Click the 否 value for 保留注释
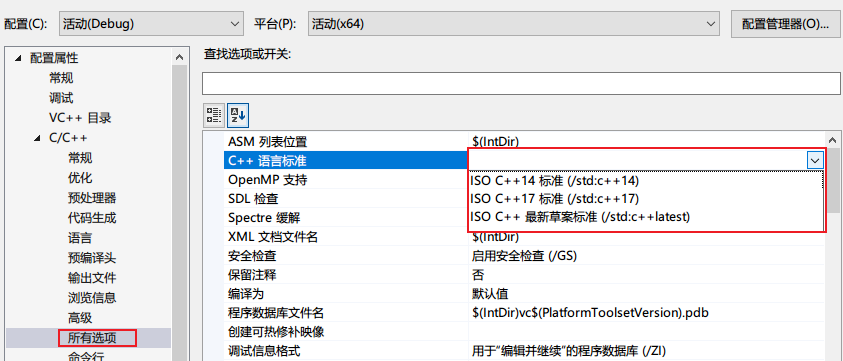The height and width of the screenshot is (361, 843). (x=478, y=275)
